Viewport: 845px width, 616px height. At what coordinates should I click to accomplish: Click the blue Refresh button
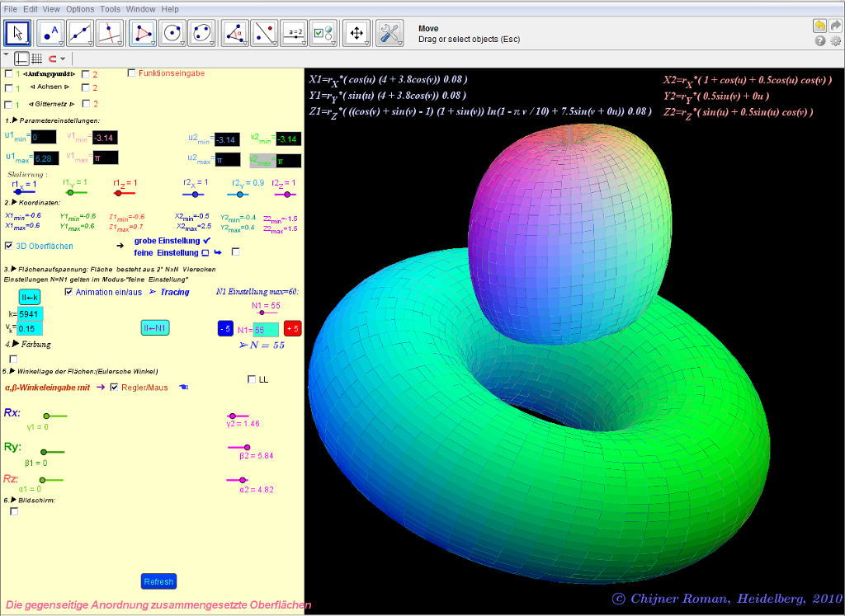pyautogui.click(x=158, y=581)
